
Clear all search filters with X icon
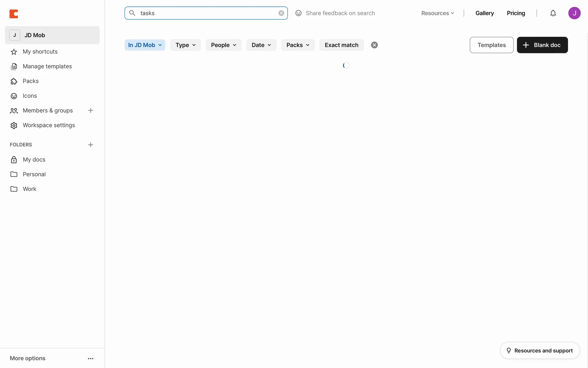point(374,45)
